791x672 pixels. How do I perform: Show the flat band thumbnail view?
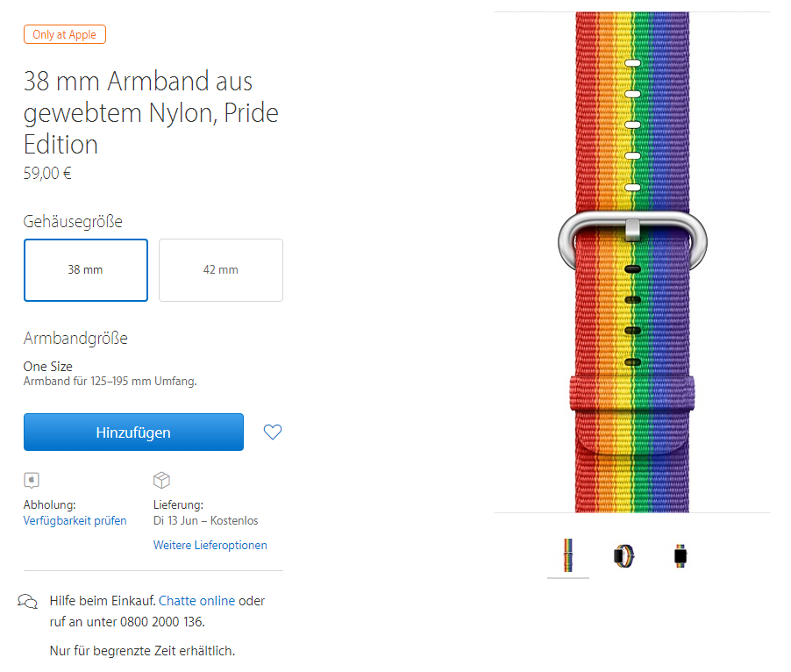568,555
